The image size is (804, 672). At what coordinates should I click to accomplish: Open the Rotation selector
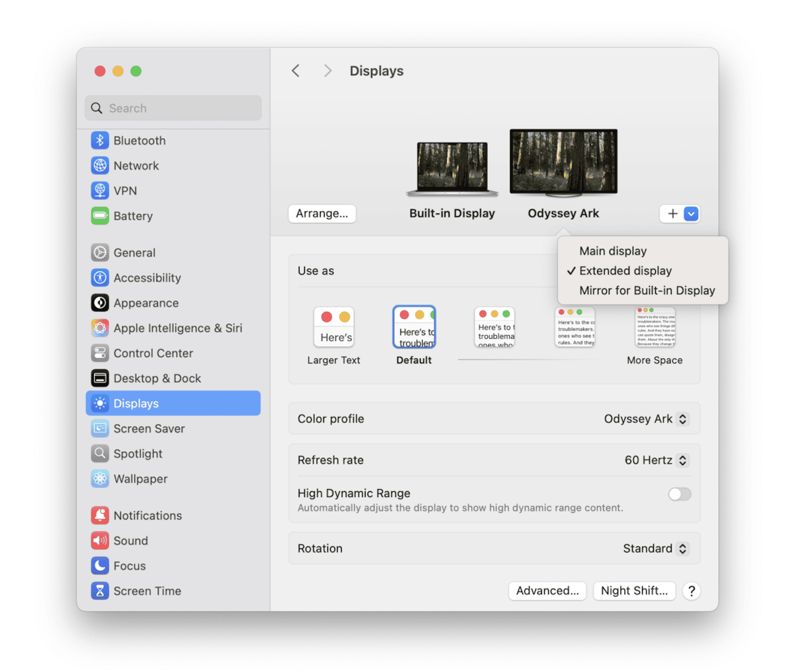click(x=655, y=548)
